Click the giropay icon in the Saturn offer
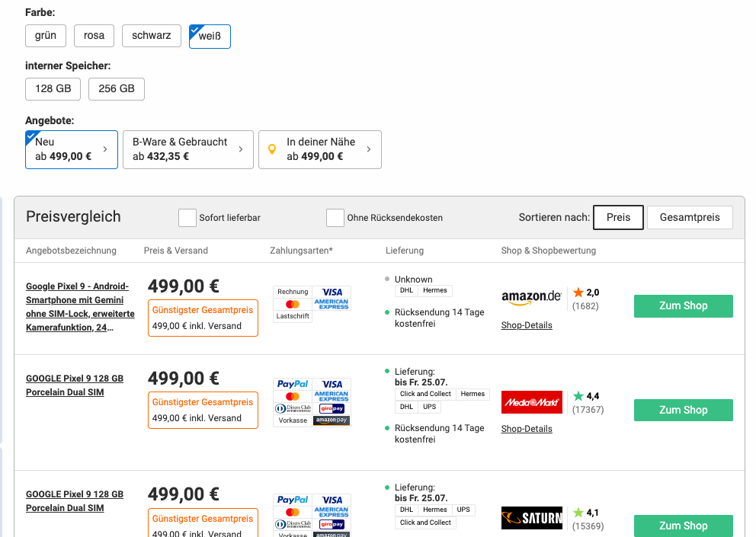Viewport: 756px width, 537px height. coord(332,524)
